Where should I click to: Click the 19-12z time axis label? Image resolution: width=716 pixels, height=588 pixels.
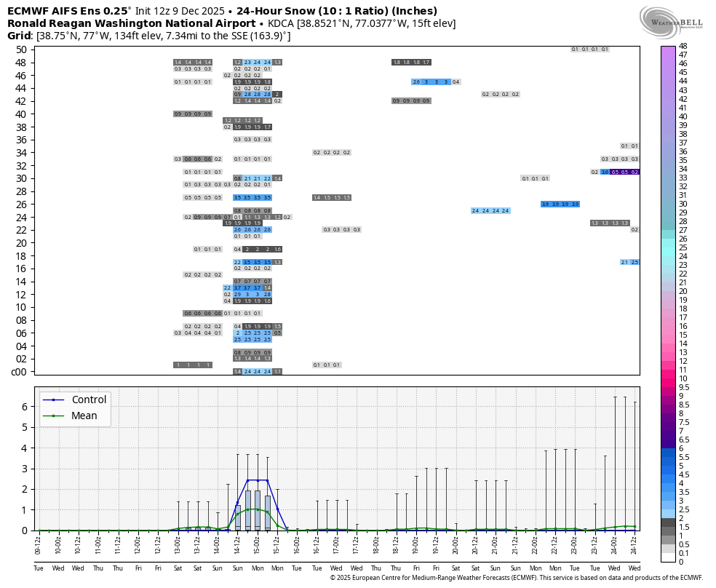(x=436, y=543)
